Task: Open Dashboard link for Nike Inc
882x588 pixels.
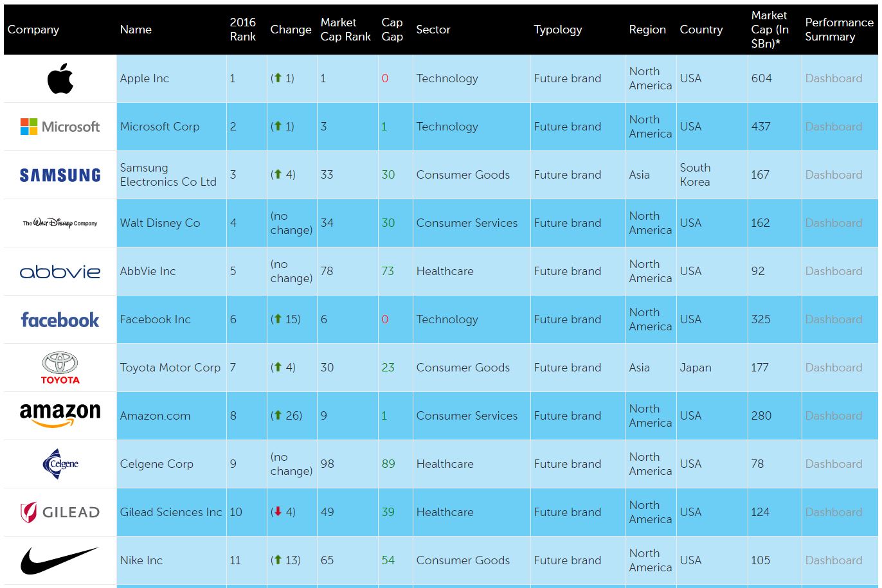Action: [x=833, y=560]
